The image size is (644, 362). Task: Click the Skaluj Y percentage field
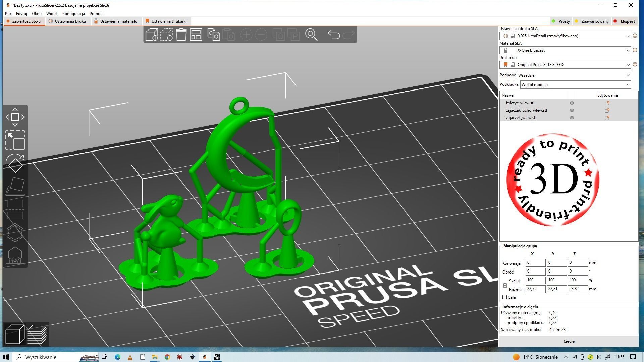pos(556,280)
